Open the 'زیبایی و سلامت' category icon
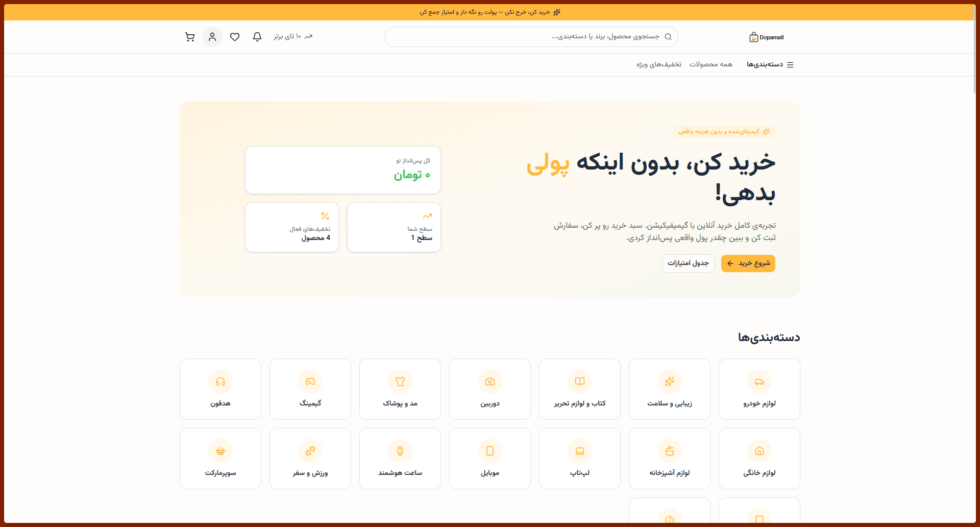 tap(670, 381)
